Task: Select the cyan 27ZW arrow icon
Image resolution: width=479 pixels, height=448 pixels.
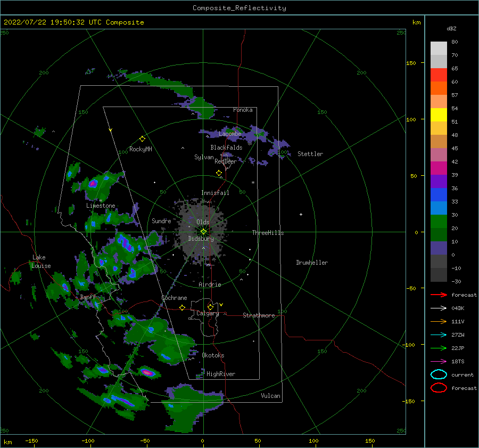Action: click(439, 335)
